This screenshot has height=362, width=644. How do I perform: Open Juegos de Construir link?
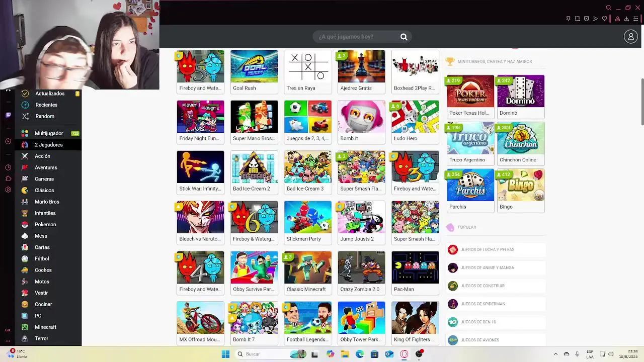point(496,286)
